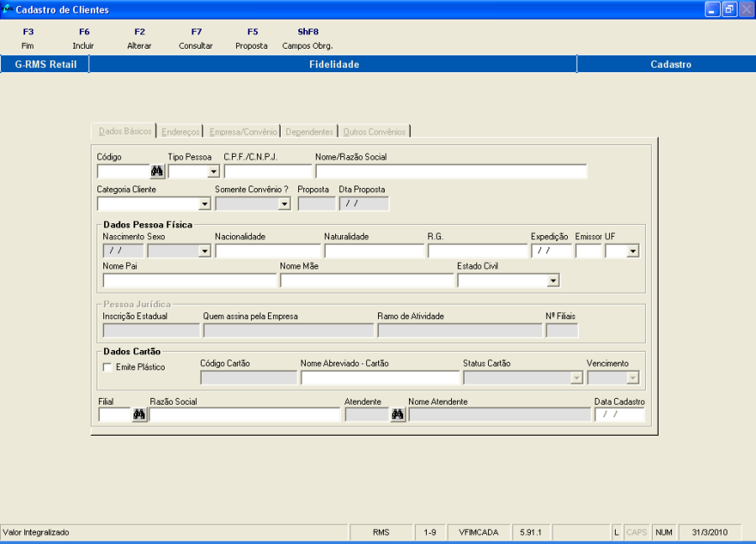Screen dimensions: 756x544
Task: Select the Dependentes tab
Action: (309, 132)
